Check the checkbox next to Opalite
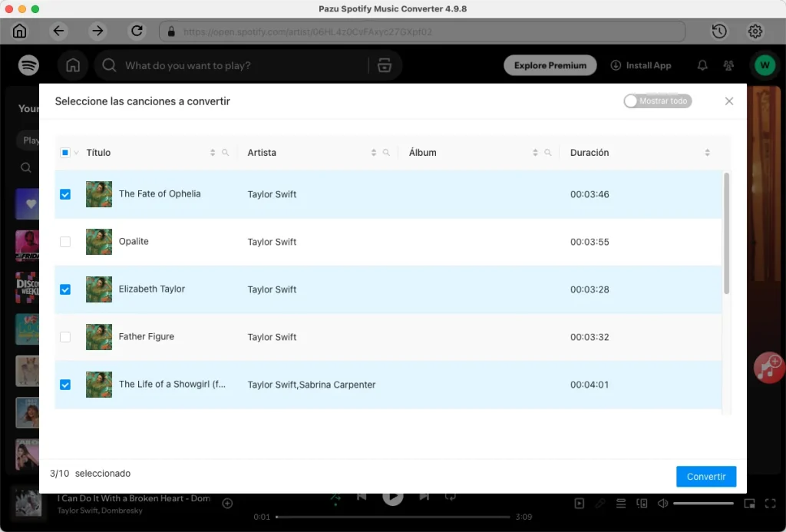Screen dimensions: 786x532 click(65, 242)
